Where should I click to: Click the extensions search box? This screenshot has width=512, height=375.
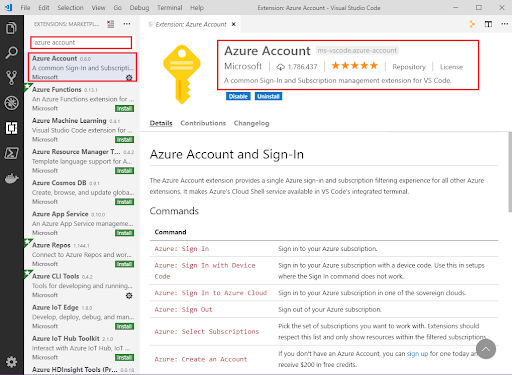click(x=81, y=43)
